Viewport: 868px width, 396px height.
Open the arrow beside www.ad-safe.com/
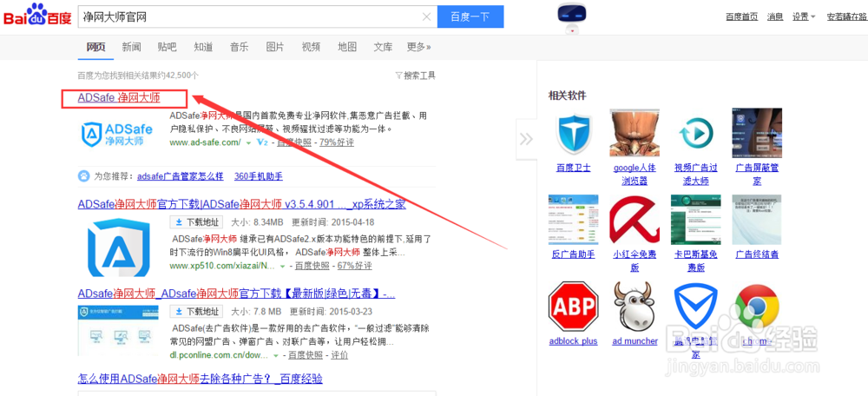click(248, 143)
